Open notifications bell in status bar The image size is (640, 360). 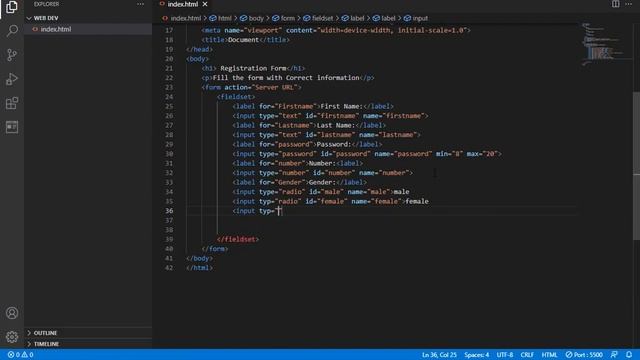(629, 355)
